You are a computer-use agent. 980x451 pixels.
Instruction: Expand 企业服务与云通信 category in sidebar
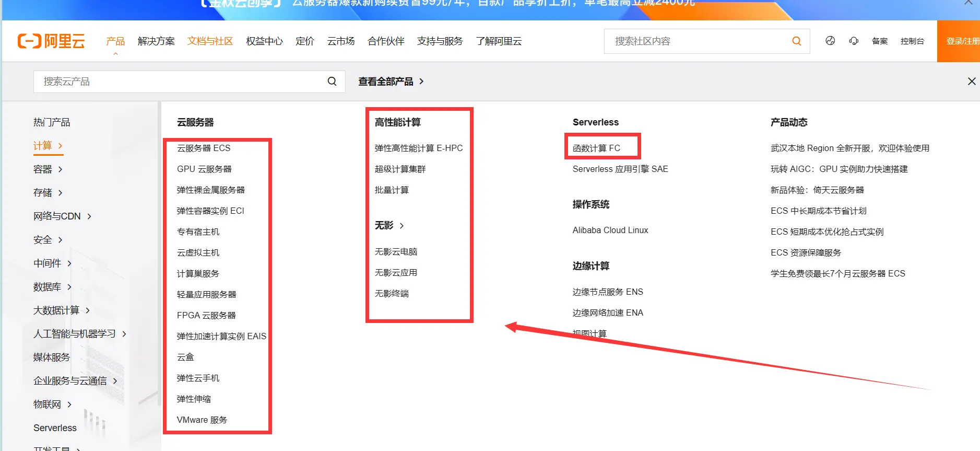75,381
